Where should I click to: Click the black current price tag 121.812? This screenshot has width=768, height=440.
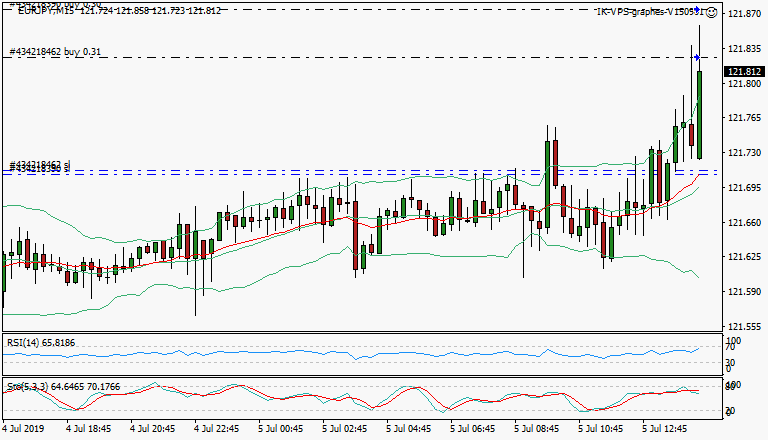[744, 72]
